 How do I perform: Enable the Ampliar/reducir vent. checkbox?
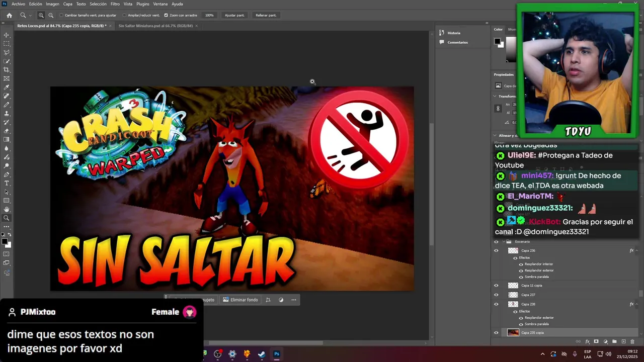click(125, 15)
